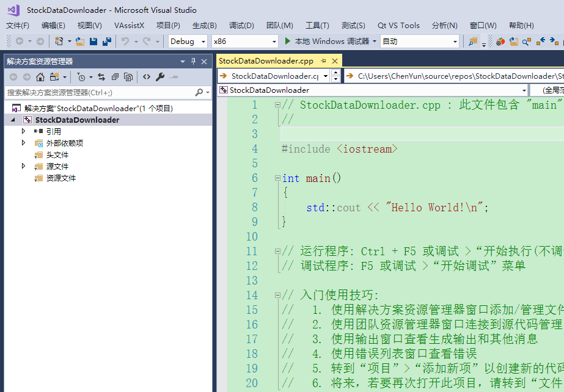Open the 文件(F) menu
Image resolution: width=564 pixels, height=392 pixels.
point(18,26)
